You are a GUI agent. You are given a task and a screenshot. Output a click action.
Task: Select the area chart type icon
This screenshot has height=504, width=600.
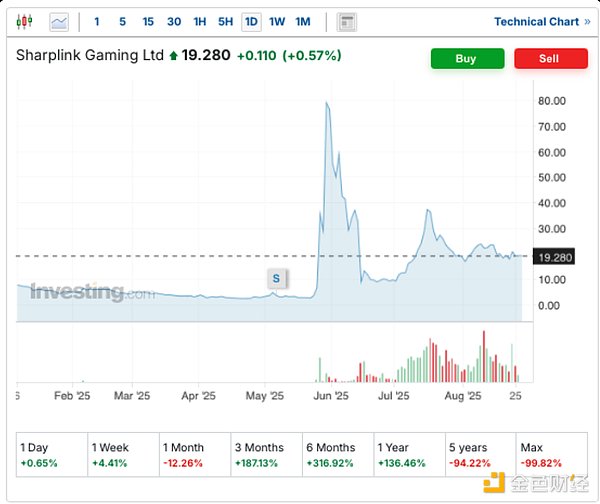point(59,21)
